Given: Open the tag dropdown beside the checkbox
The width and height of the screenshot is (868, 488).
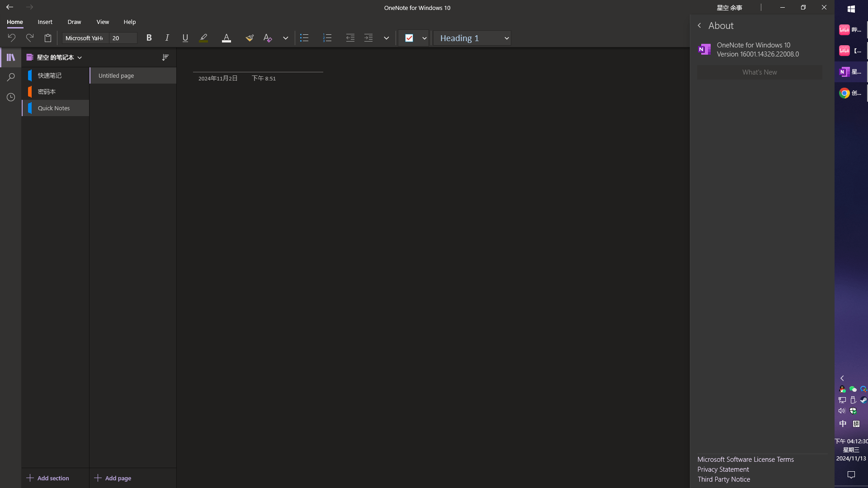Looking at the screenshot, I should tap(424, 38).
